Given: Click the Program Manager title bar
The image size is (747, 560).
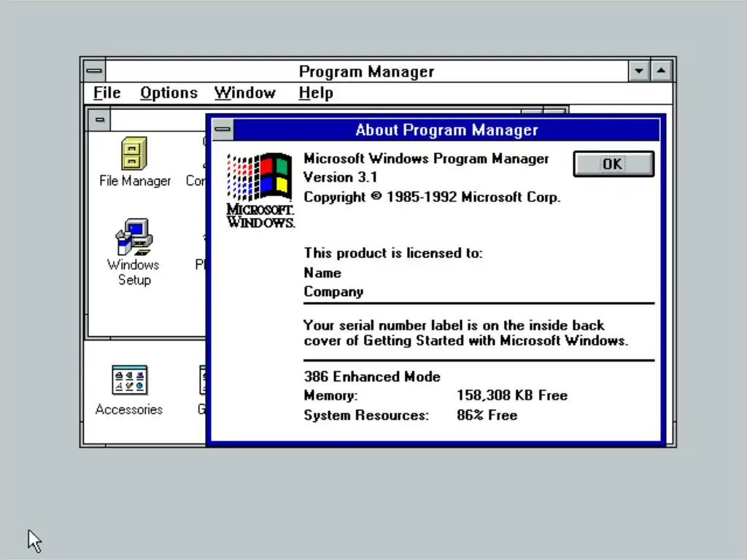Looking at the screenshot, I should pos(367,71).
